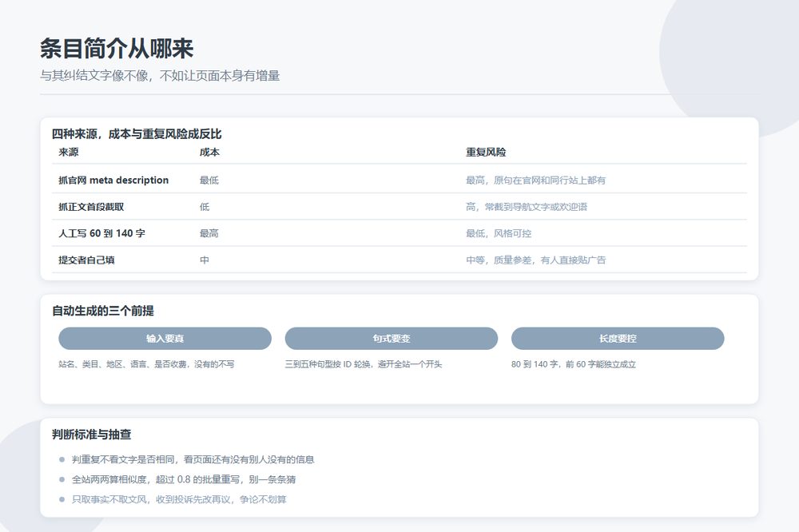Click the 长度要控 pill button
The width and height of the screenshot is (799, 532).
coord(618,339)
